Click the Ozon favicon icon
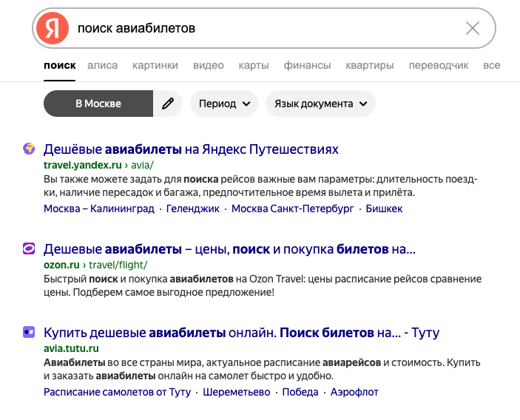520x420 pixels. click(30, 248)
